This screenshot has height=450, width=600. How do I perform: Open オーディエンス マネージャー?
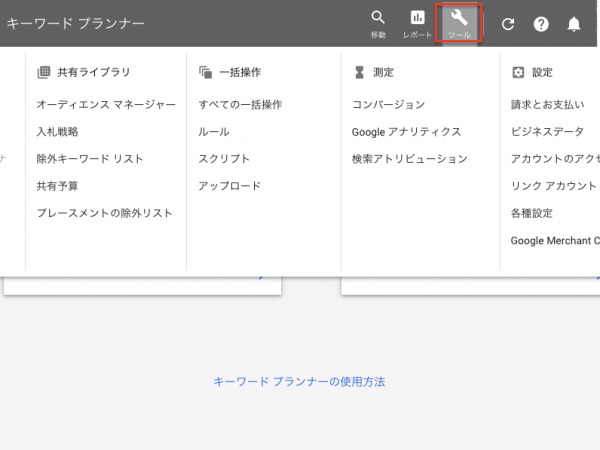pyautogui.click(x=106, y=104)
